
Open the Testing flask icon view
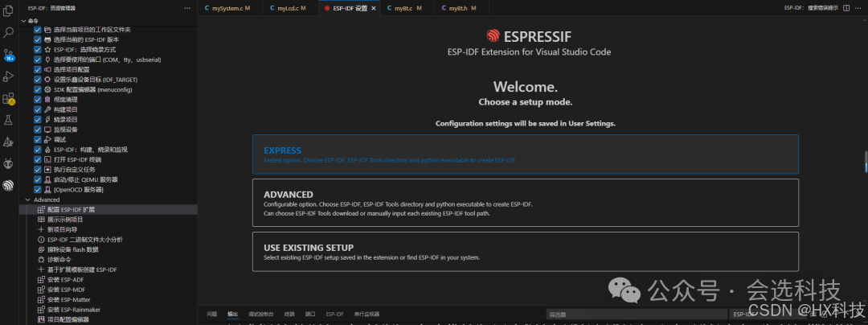point(8,120)
